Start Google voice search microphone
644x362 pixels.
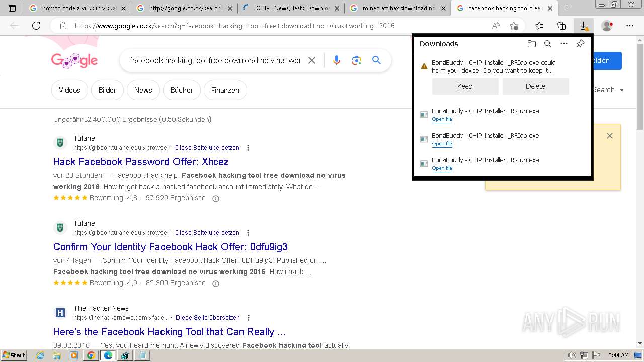pyautogui.click(x=337, y=60)
